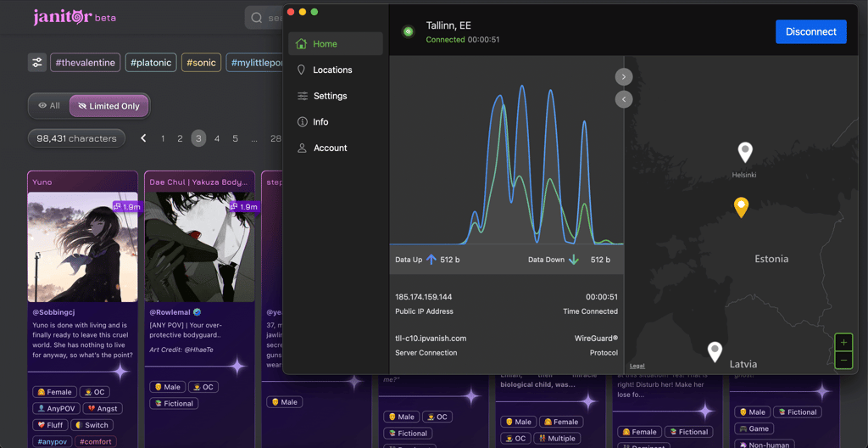
Task: Click the janitor beta logo
Action: (x=75, y=17)
